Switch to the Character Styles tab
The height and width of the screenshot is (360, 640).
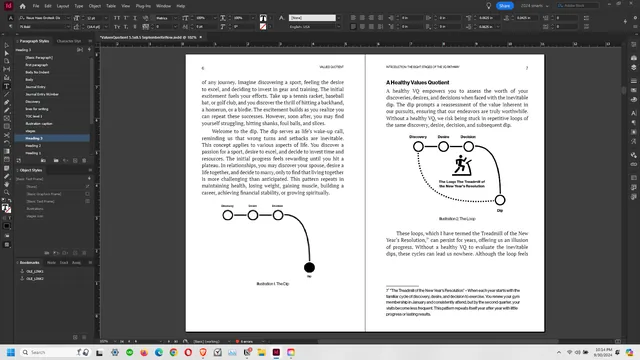coord(69,41)
